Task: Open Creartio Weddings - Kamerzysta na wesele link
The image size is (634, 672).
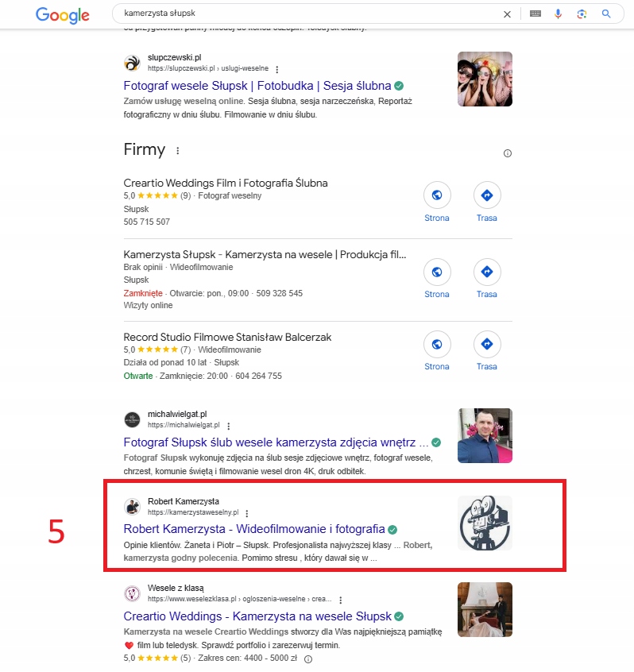Action: 257,616
